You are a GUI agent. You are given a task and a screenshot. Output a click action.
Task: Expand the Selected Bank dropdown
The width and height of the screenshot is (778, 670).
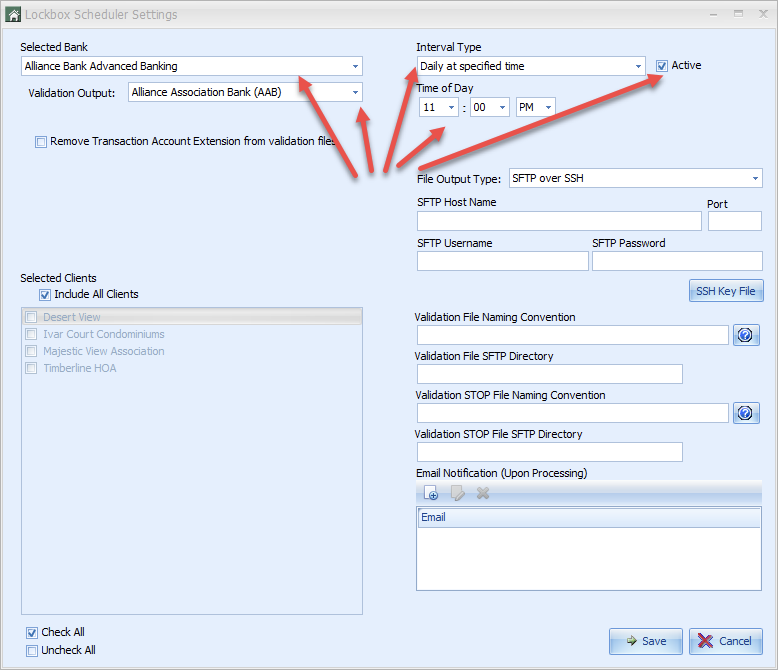point(355,67)
